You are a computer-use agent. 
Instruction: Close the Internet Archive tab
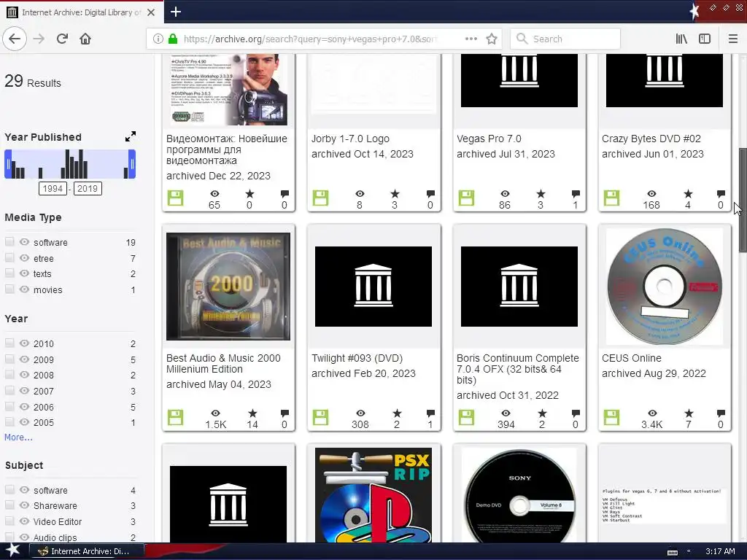151,12
